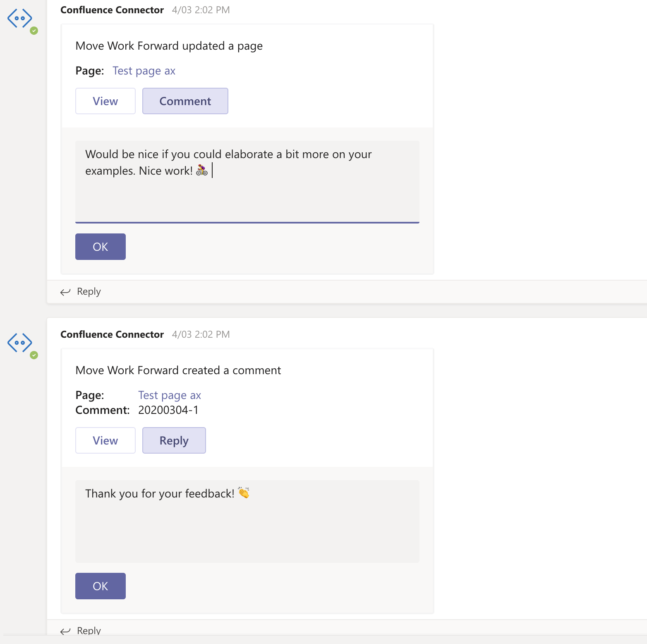The height and width of the screenshot is (644, 647).
Task: Submit the elaborate-more comment with OK
Action: 100,246
